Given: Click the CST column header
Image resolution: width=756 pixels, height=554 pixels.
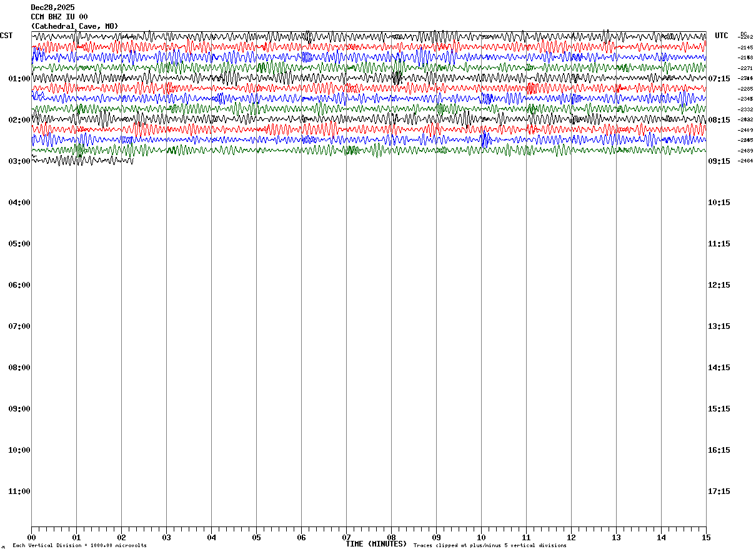Looking at the screenshot, I should tap(6, 36).
